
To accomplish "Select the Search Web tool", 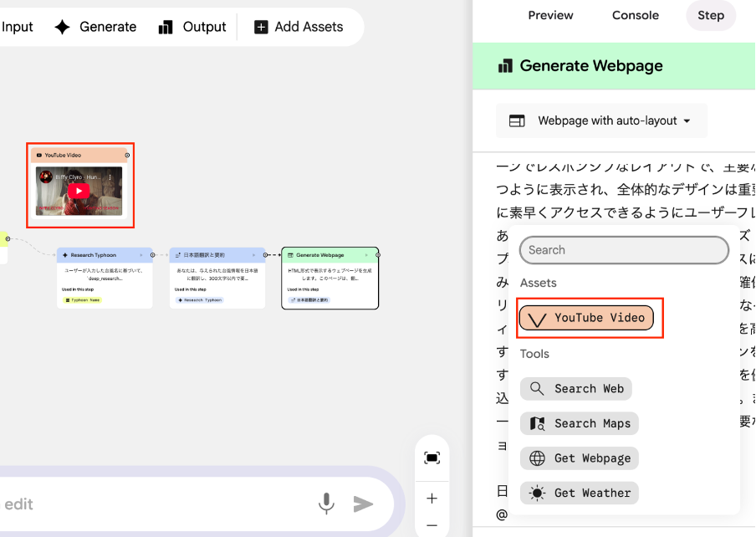I will pyautogui.click(x=576, y=388).
